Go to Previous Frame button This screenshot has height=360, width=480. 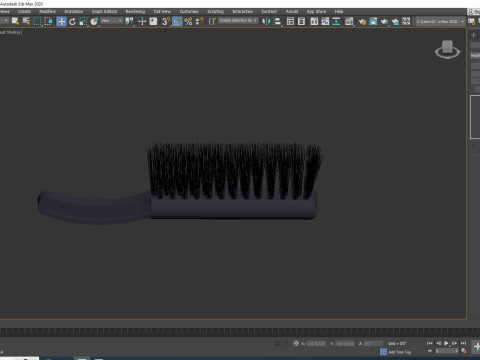pyautogui.click(x=439, y=343)
